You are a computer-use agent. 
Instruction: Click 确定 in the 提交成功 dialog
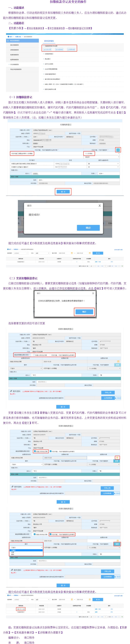[x=88, y=228]
